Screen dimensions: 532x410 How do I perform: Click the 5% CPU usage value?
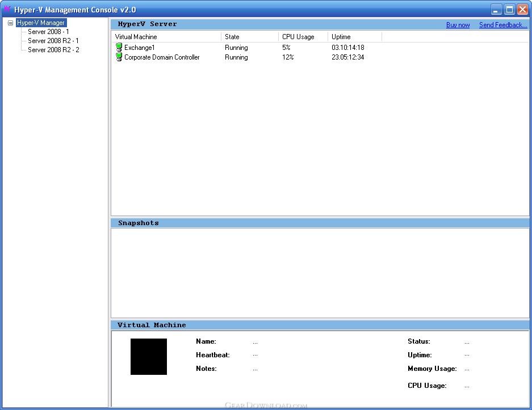point(286,48)
